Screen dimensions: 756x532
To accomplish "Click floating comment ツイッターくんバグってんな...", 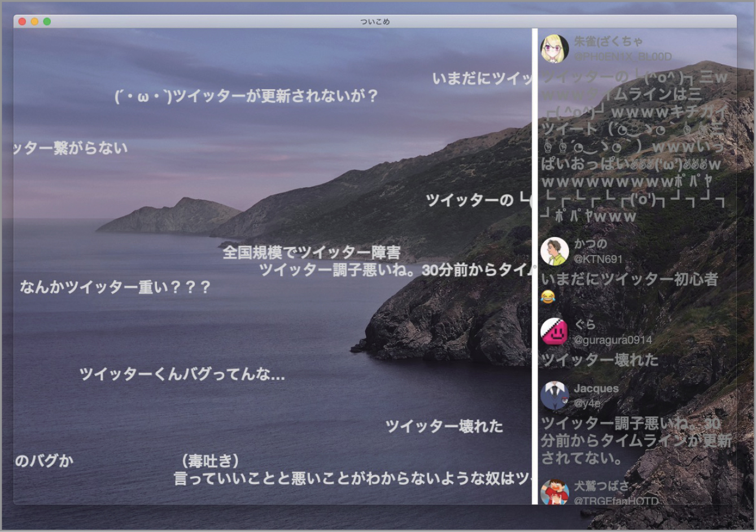I will pos(182,374).
